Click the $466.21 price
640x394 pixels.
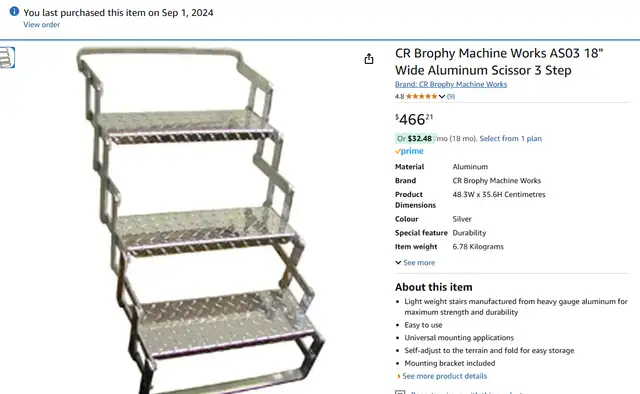[414, 119]
